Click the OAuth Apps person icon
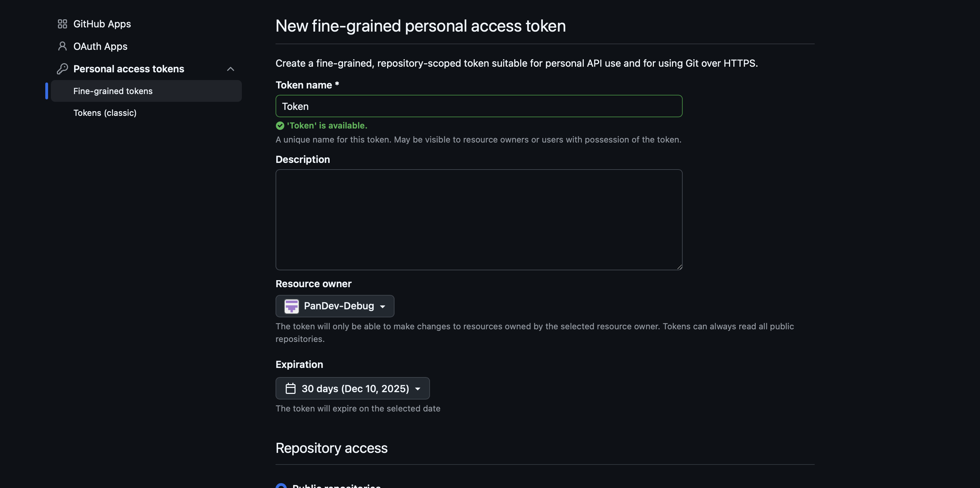This screenshot has height=488, width=980. click(62, 46)
